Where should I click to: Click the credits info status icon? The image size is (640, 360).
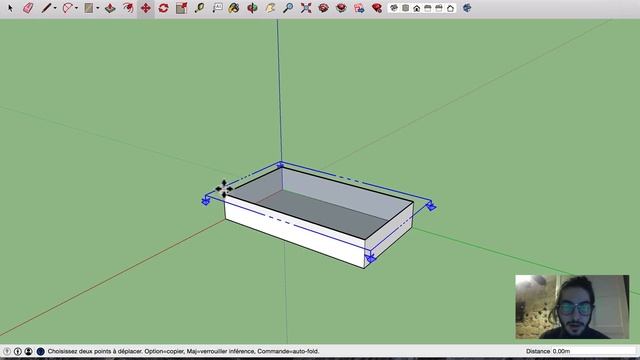[x=18, y=351]
